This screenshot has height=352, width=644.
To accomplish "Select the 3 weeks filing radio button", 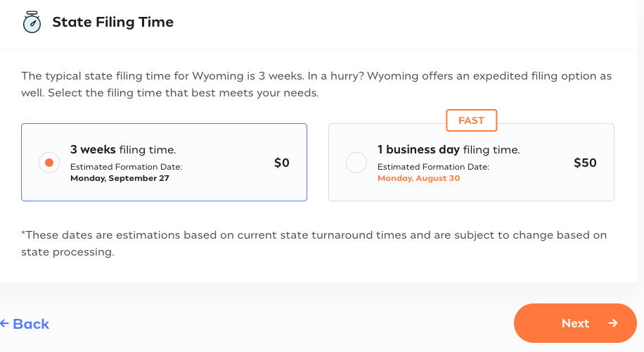I will (49, 163).
